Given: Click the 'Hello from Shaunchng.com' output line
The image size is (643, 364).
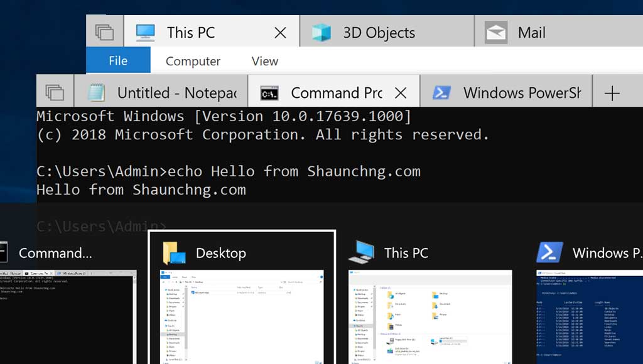Looking at the screenshot, I should tap(141, 190).
